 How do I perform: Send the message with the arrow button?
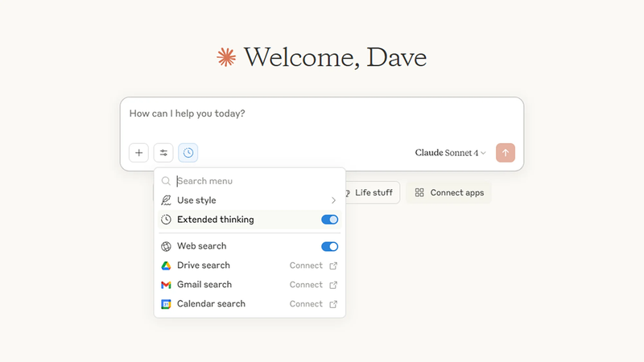pyautogui.click(x=506, y=153)
